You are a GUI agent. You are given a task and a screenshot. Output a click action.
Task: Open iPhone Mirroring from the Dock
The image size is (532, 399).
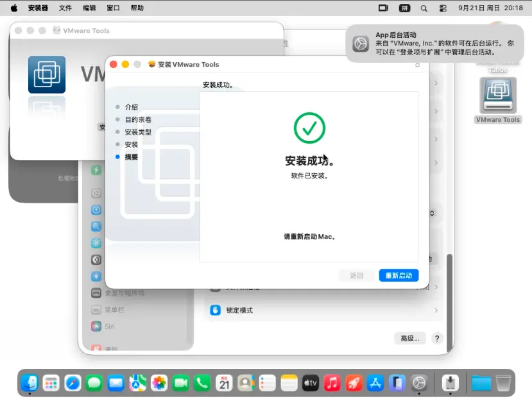click(397, 383)
